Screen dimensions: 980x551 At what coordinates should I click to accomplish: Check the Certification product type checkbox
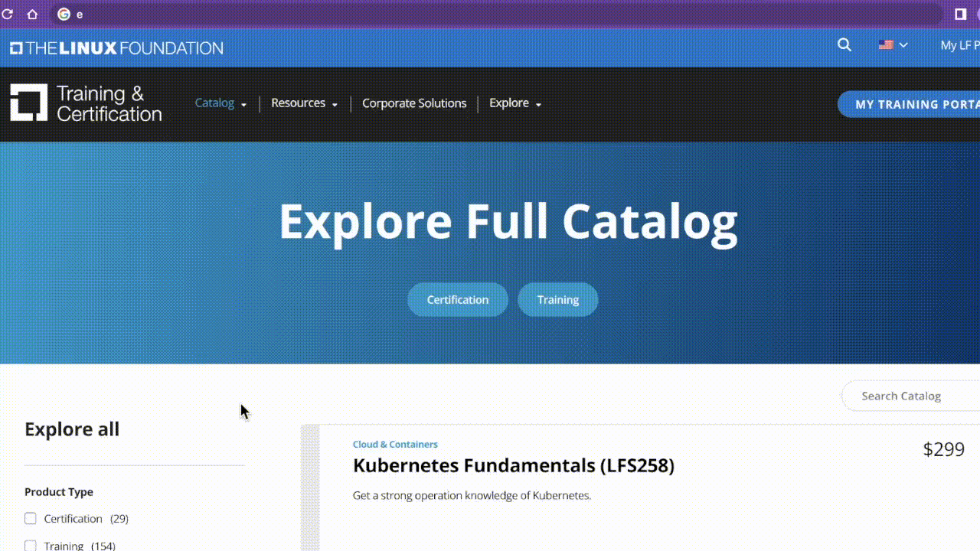[31, 519]
